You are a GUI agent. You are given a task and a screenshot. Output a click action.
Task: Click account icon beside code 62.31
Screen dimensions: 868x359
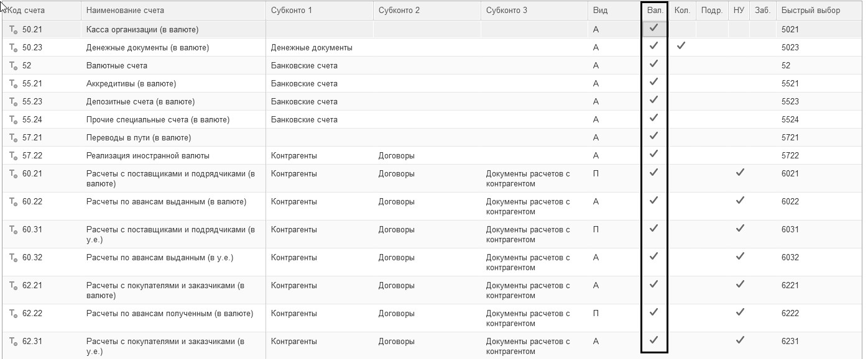[x=13, y=342]
